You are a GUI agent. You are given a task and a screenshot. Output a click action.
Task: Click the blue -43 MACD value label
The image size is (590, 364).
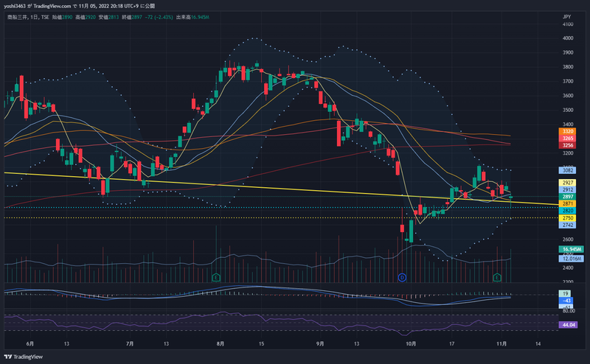click(x=566, y=301)
